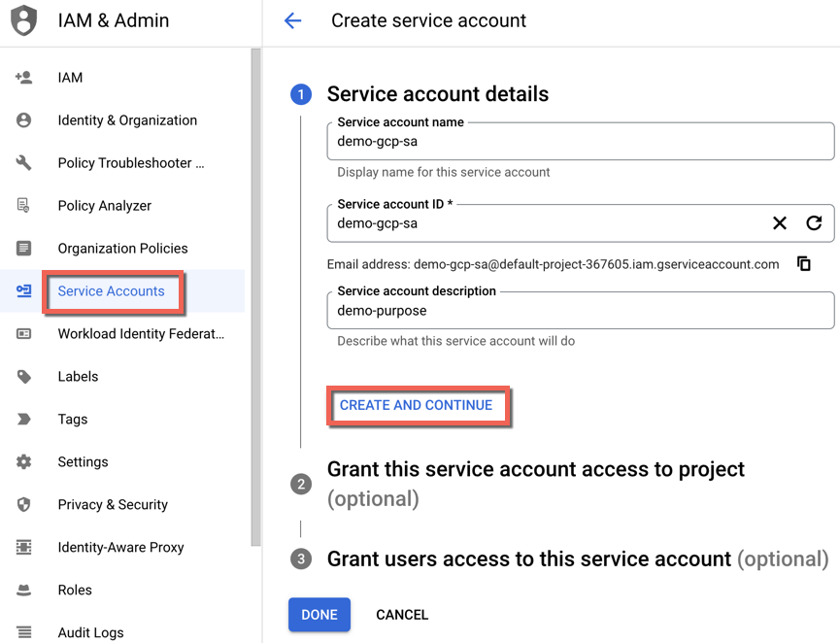Open Workload Identity Federation in sidebar
Screen dimensions: 840x643
pos(141,334)
